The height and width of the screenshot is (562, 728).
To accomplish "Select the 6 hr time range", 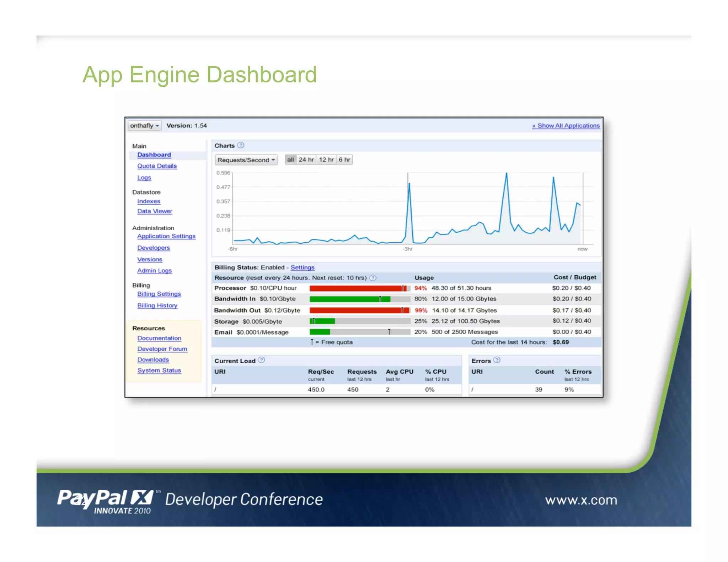I will (344, 160).
